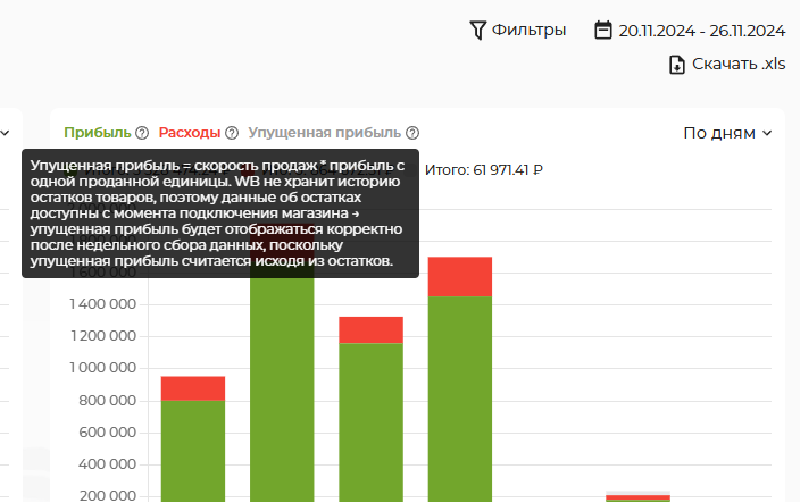Toggle the Упущенная прибыль series
The width and height of the screenshot is (800, 502).
pyautogui.click(x=324, y=133)
